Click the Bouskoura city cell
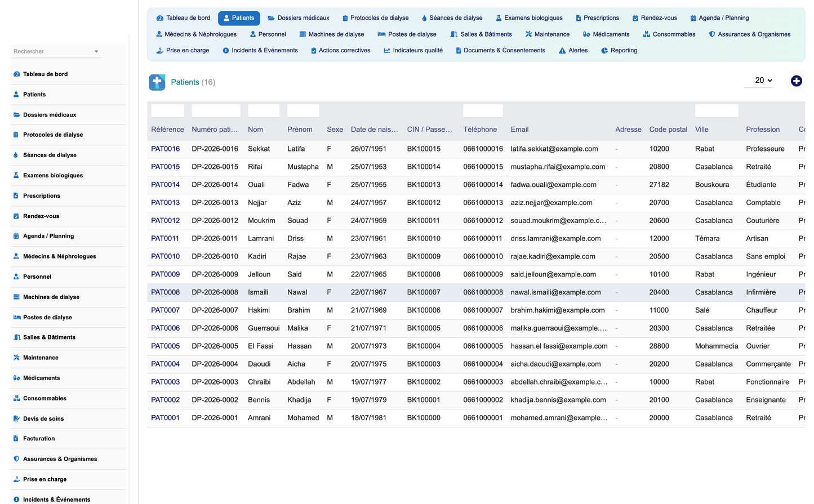The width and height of the screenshot is (814, 504). coord(712,185)
